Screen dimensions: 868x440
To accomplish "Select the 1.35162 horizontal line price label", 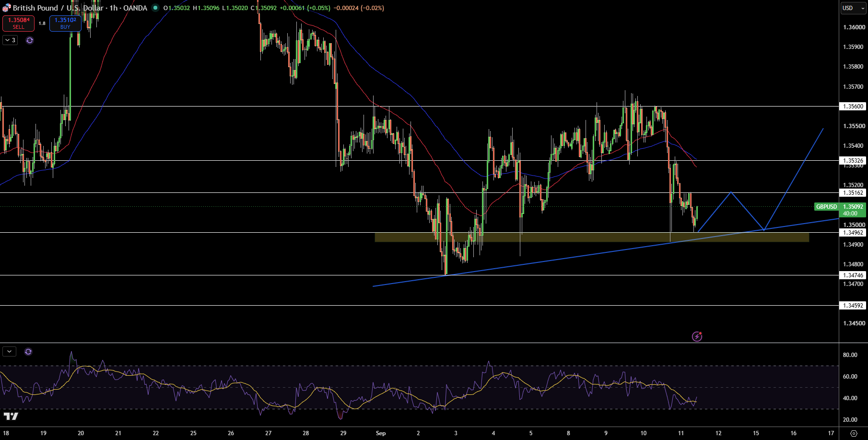I will (x=853, y=193).
